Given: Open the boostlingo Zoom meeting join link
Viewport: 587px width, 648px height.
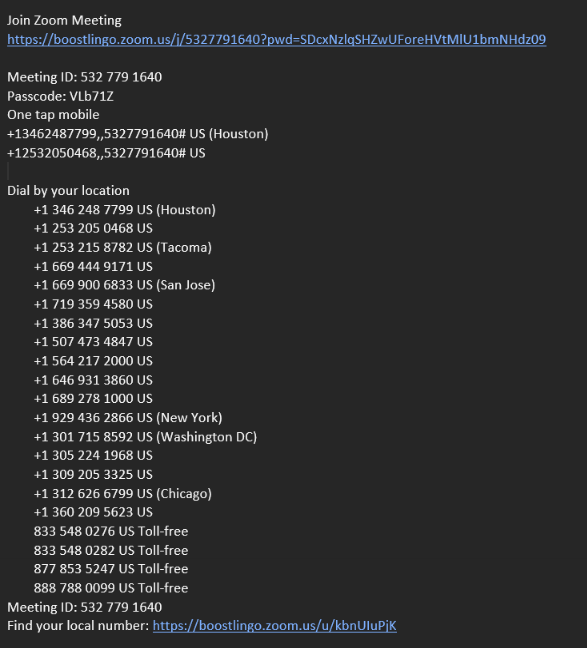Looking at the screenshot, I should 277,39.
